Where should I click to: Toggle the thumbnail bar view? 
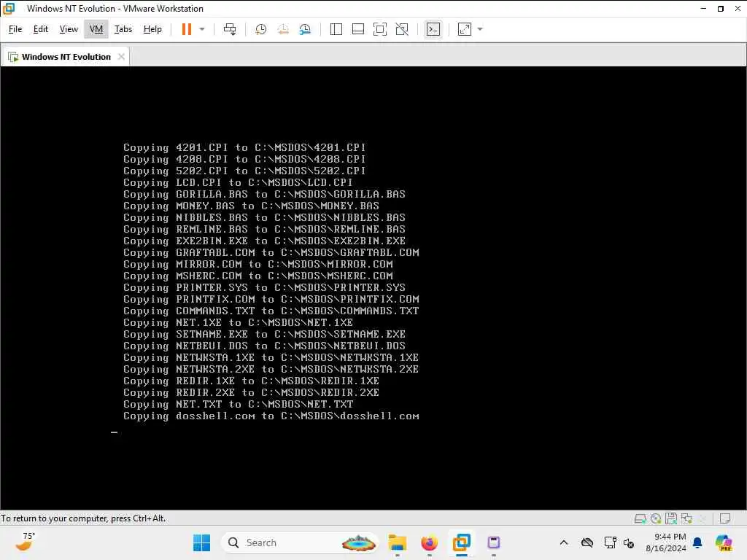[357, 29]
